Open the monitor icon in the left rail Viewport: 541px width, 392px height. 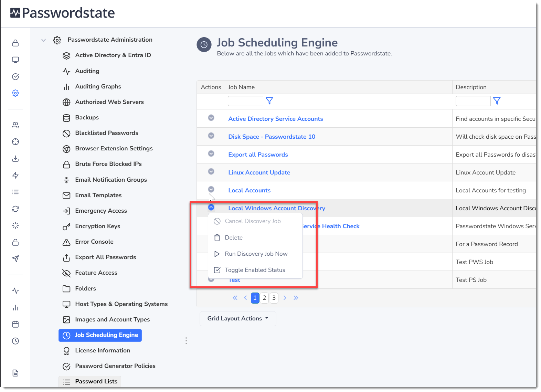point(15,60)
